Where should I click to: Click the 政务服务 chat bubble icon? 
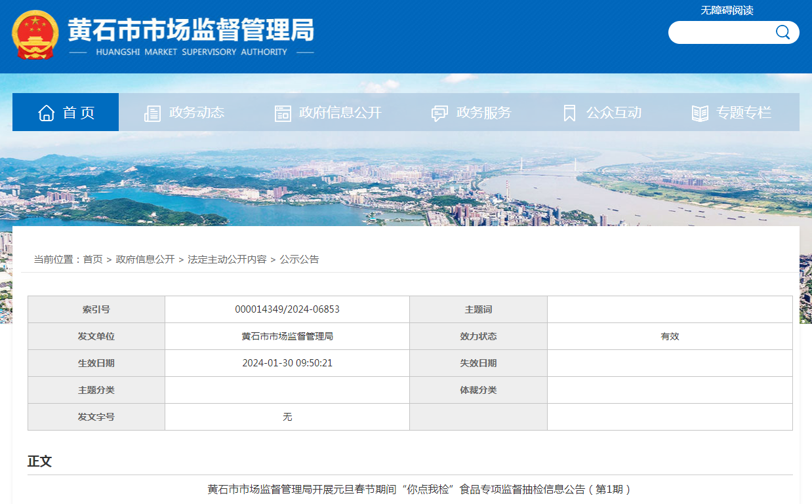tap(439, 113)
